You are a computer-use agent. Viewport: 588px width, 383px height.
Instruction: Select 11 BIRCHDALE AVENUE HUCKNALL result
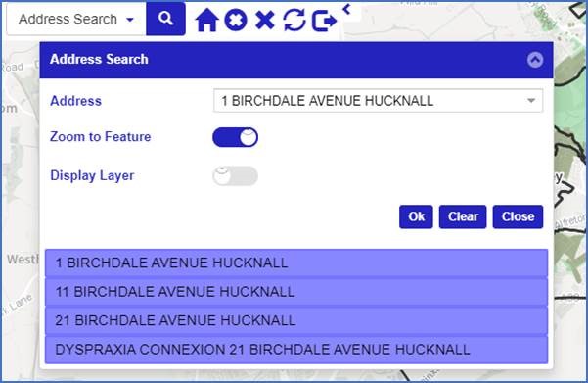point(296,292)
